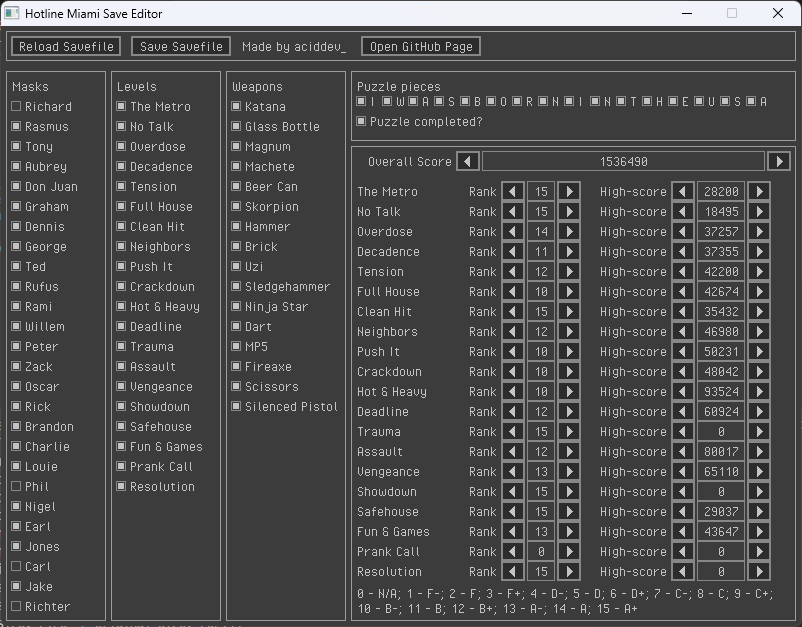Close the Hotline Miami Save Editor window
This screenshot has height=627, width=802.
pos(777,13)
